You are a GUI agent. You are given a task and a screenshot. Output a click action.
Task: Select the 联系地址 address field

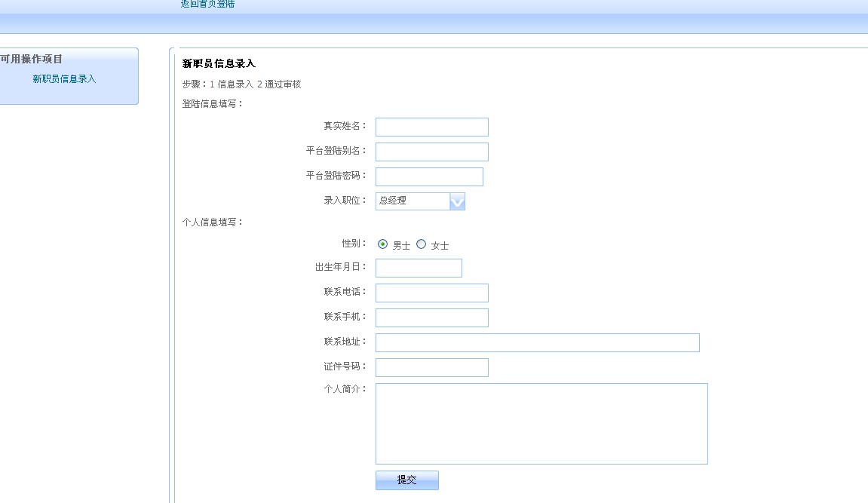[x=537, y=342]
